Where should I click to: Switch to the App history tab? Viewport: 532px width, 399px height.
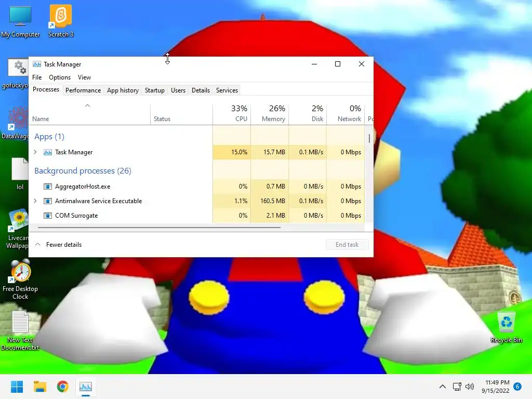[x=123, y=90]
